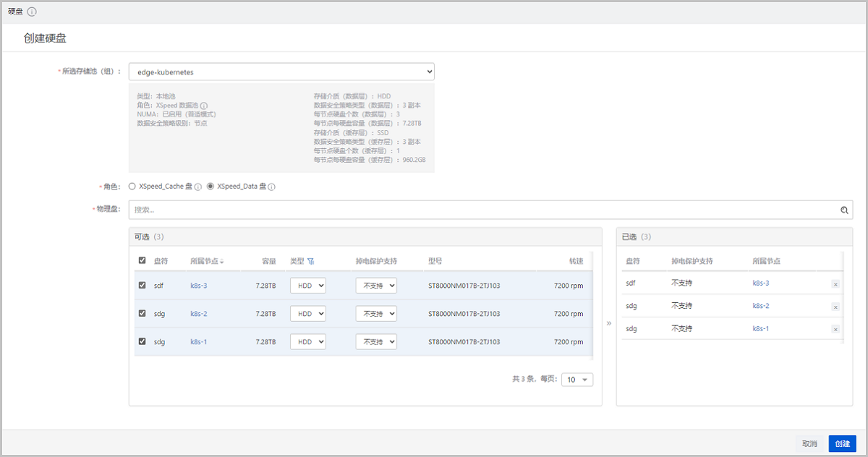Uncheck the sdg k8s-2 disk row
This screenshot has height=457, width=868.
click(x=142, y=313)
